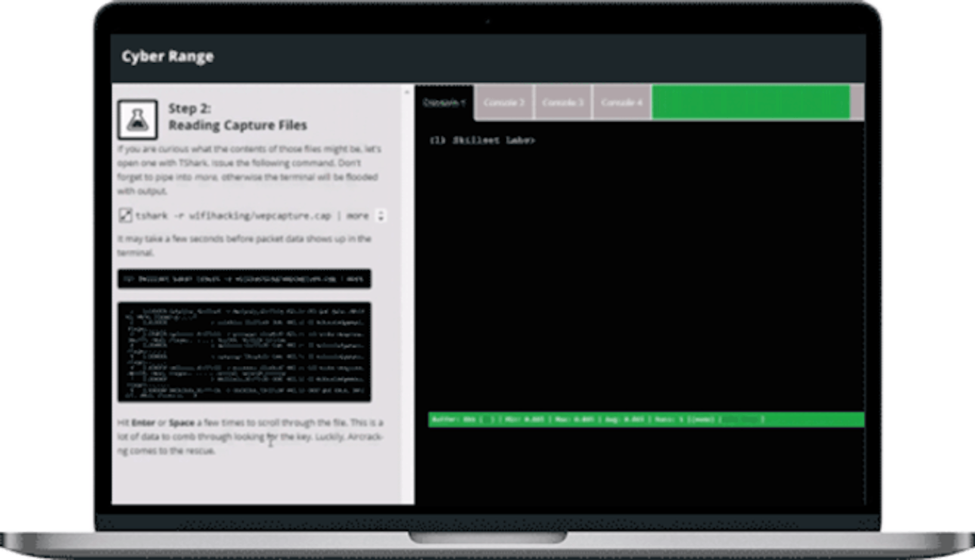Open the Console 2 tab

[504, 103]
